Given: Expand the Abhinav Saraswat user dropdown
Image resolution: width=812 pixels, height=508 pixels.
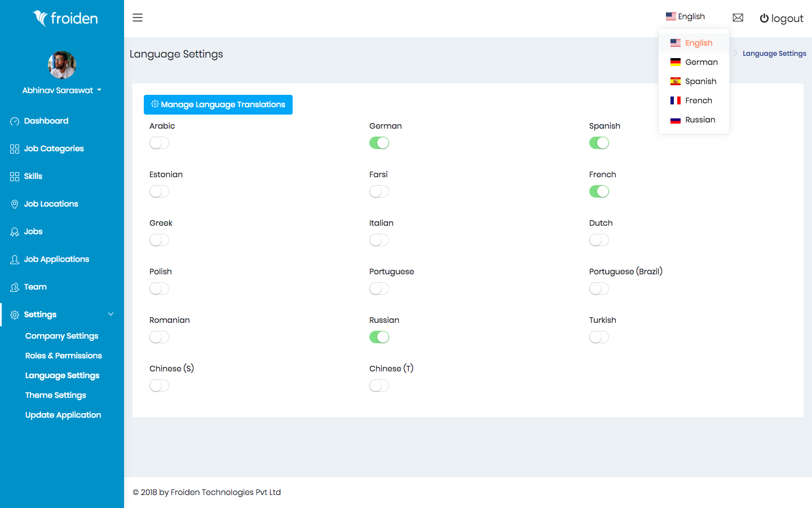Looking at the screenshot, I should click(x=62, y=90).
